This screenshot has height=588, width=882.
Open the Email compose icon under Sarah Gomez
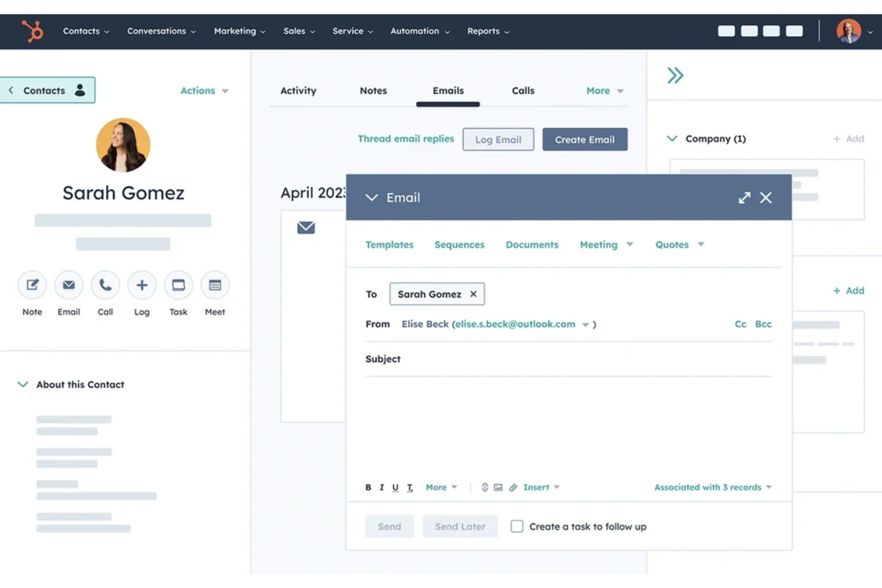pyautogui.click(x=69, y=285)
